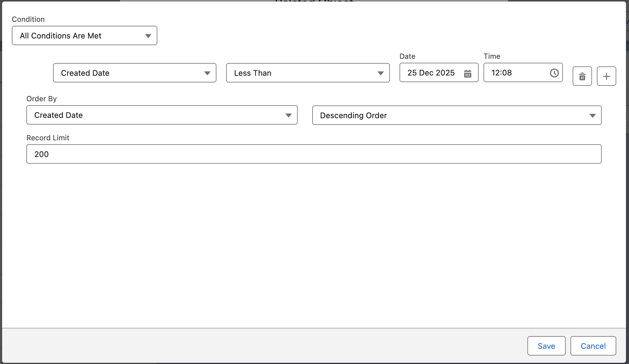Open the Less Than operator dropdown
This screenshot has height=364, width=629.
coord(307,73)
